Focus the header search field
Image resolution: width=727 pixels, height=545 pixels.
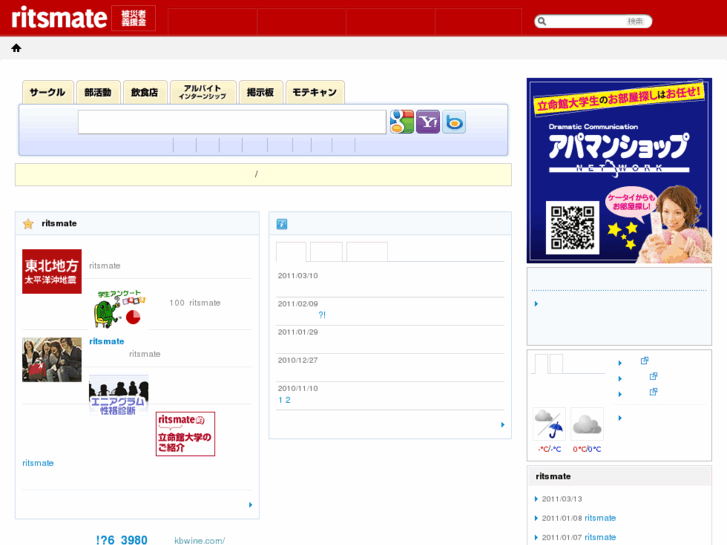pyautogui.click(x=593, y=21)
